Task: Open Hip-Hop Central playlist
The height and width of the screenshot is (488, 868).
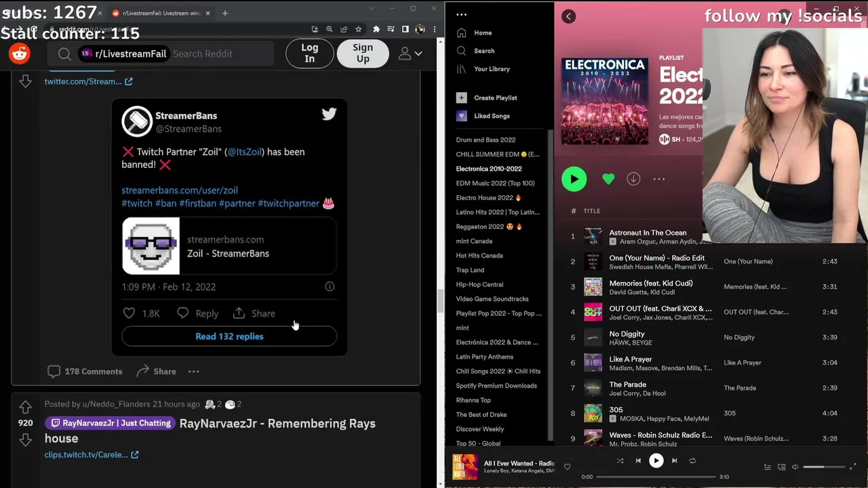Action: click(x=479, y=285)
